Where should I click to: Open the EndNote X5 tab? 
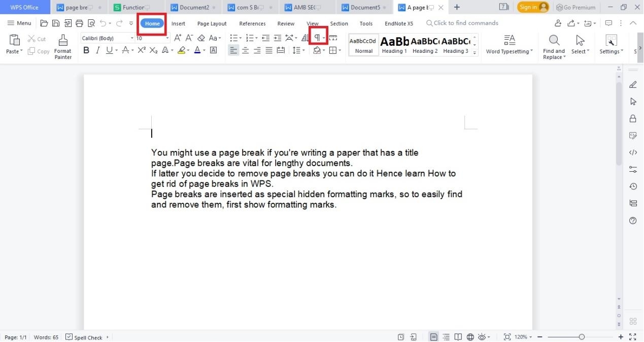click(399, 24)
